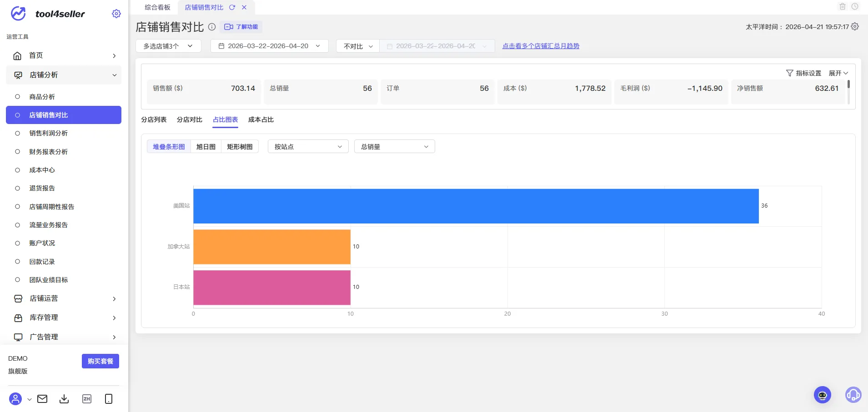Open 点击看多个店铺汇总月趋势 link
This screenshot has width=868, height=412.
[x=541, y=46]
